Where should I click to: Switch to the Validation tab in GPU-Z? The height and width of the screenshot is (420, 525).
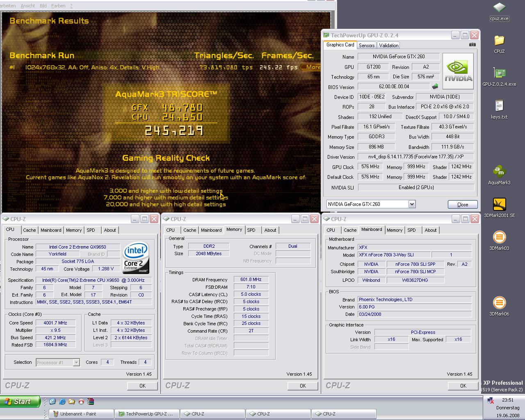pyautogui.click(x=388, y=46)
